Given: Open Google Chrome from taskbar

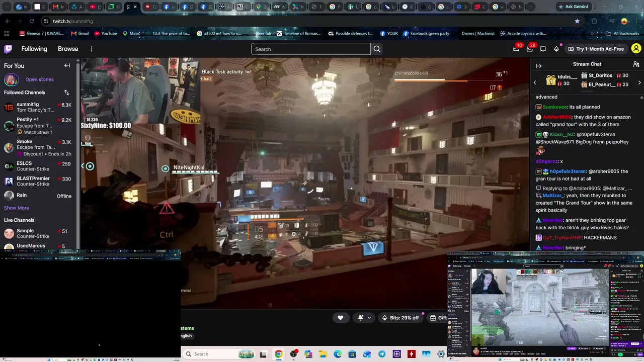Looking at the screenshot, I should pos(278,354).
